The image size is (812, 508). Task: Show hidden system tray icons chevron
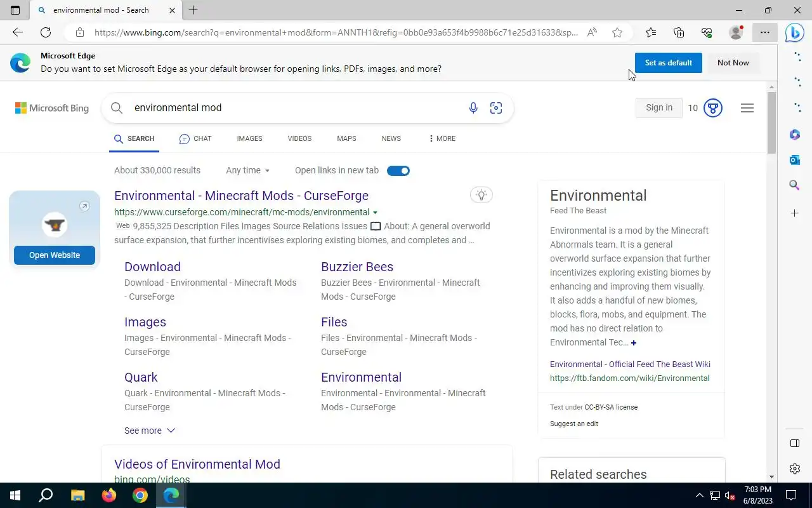pos(700,495)
